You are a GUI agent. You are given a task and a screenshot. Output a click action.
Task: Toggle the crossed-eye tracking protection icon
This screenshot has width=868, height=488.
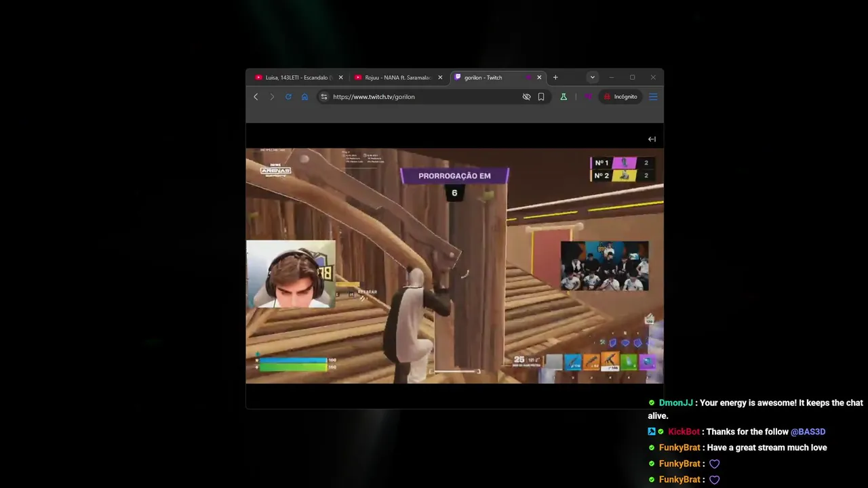tap(526, 97)
